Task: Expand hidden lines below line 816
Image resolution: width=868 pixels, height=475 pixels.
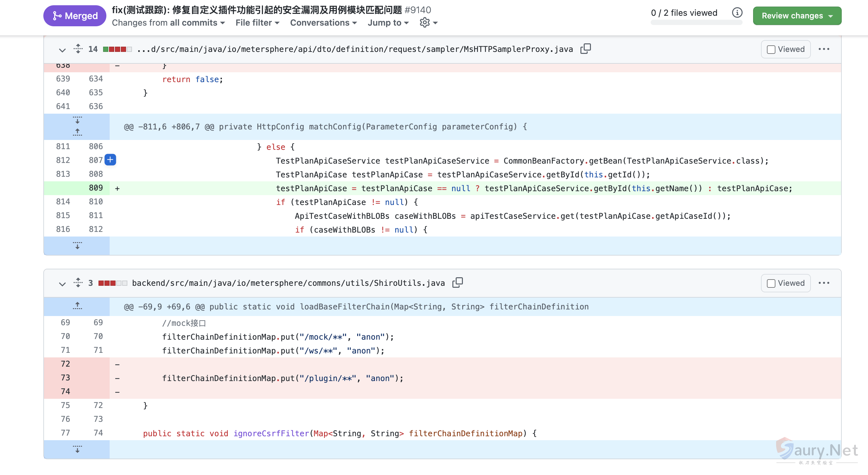Action: (77, 245)
